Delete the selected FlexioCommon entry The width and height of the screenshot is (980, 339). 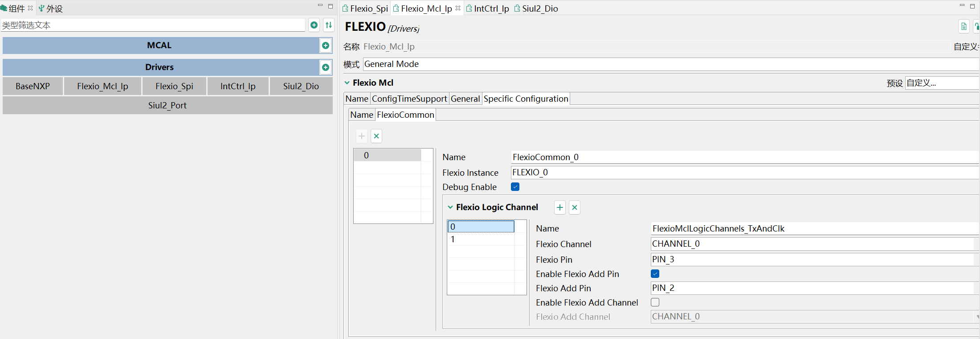(x=376, y=136)
